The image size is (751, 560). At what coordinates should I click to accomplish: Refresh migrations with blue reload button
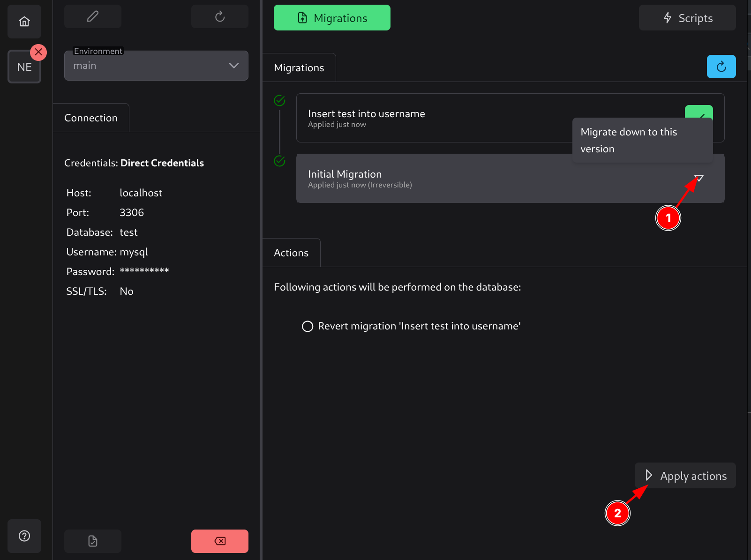[x=721, y=67]
